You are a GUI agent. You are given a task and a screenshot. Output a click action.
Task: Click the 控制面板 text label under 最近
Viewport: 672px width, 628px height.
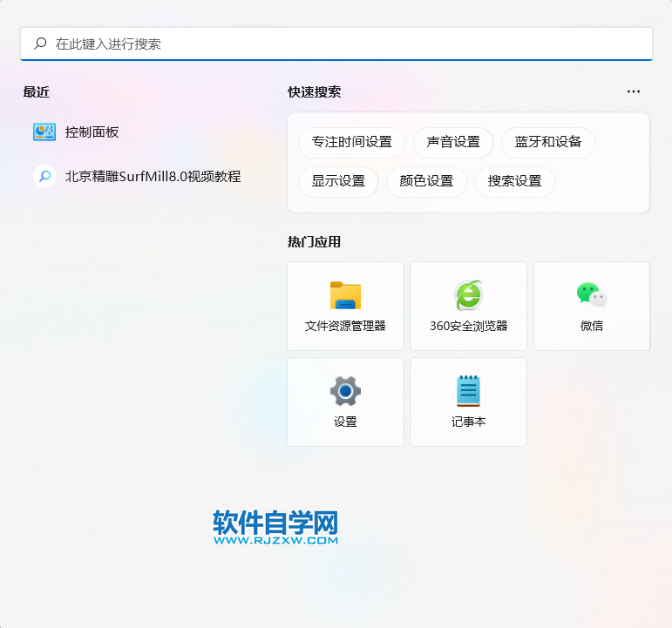click(x=92, y=132)
